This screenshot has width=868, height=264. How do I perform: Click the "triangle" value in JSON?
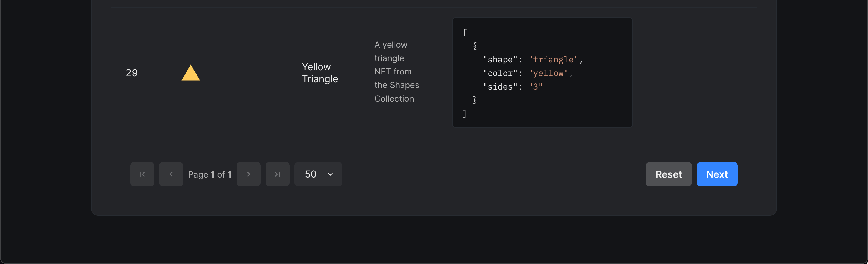553,60
